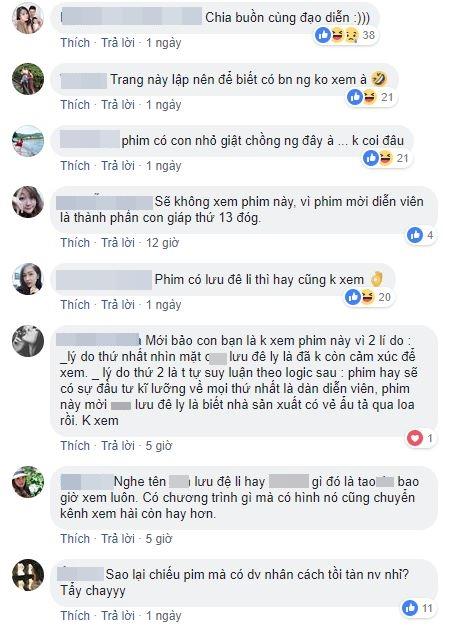The height and width of the screenshot is (635, 460).
Task: Click Trả lời under 'Nghe tên' comment
Action: 118,539
